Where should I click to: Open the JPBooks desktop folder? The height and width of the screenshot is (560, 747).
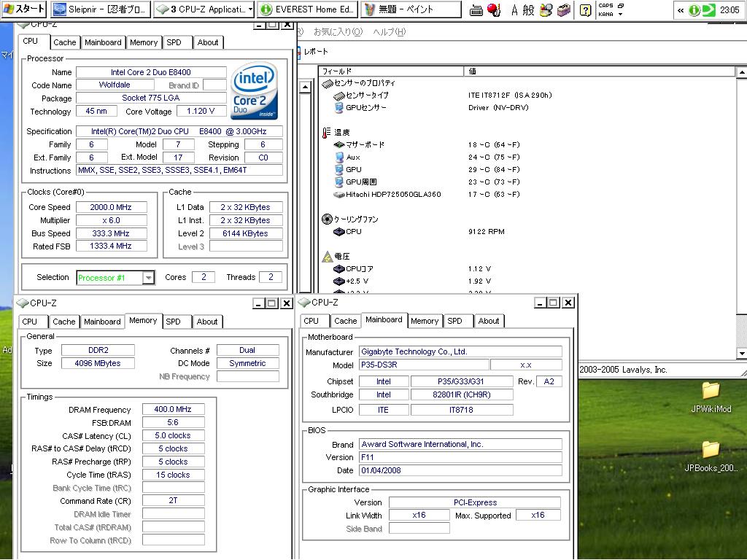coord(711,450)
